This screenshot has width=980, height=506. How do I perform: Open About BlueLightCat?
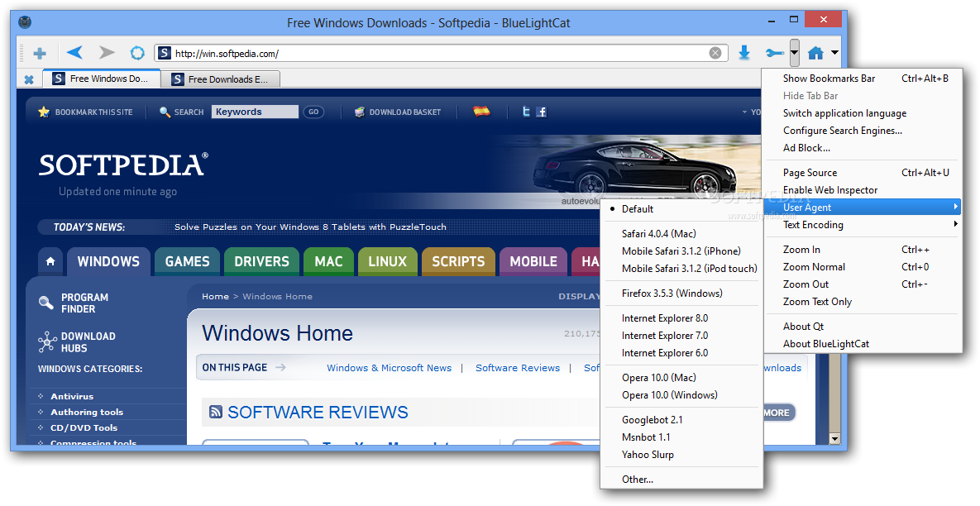(x=864, y=344)
